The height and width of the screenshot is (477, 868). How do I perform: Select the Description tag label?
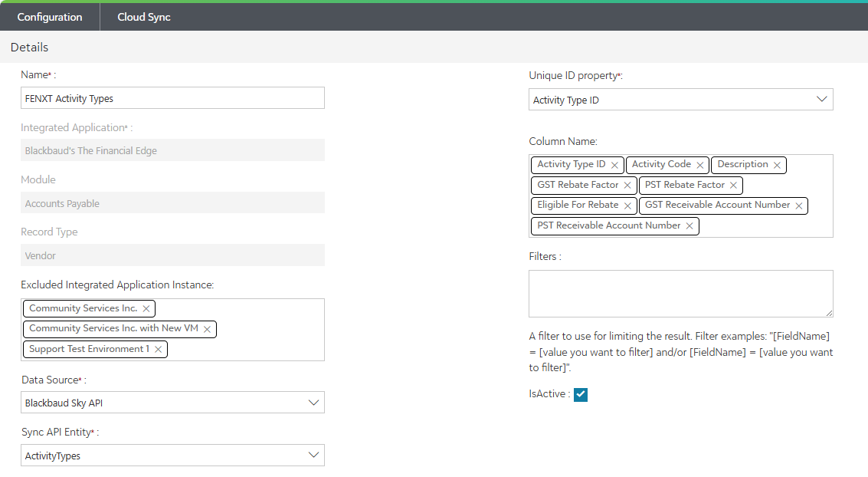[x=742, y=164]
